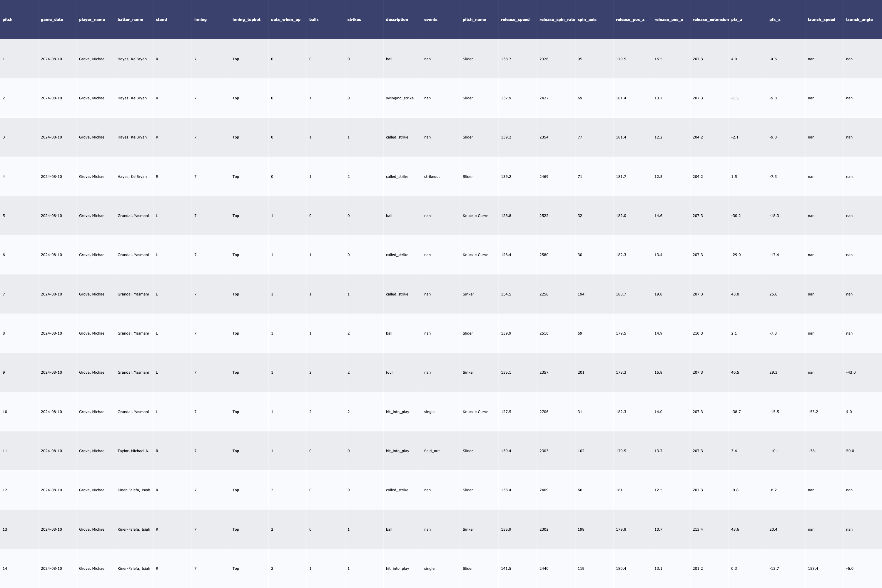Click the release_speed column header
Image resolution: width=882 pixels, height=588 pixels.
(x=515, y=19)
